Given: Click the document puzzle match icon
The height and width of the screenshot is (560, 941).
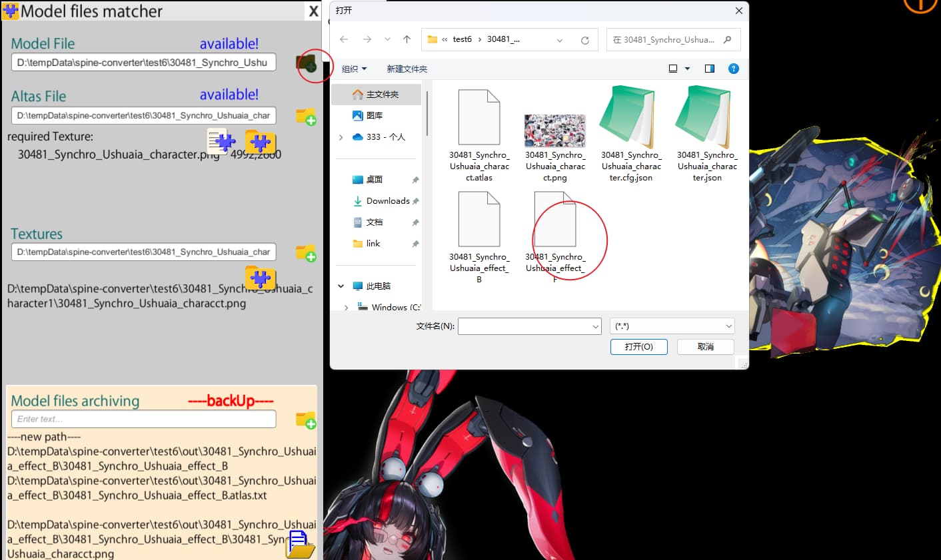Looking at the screenshot, I should [221, 141].
